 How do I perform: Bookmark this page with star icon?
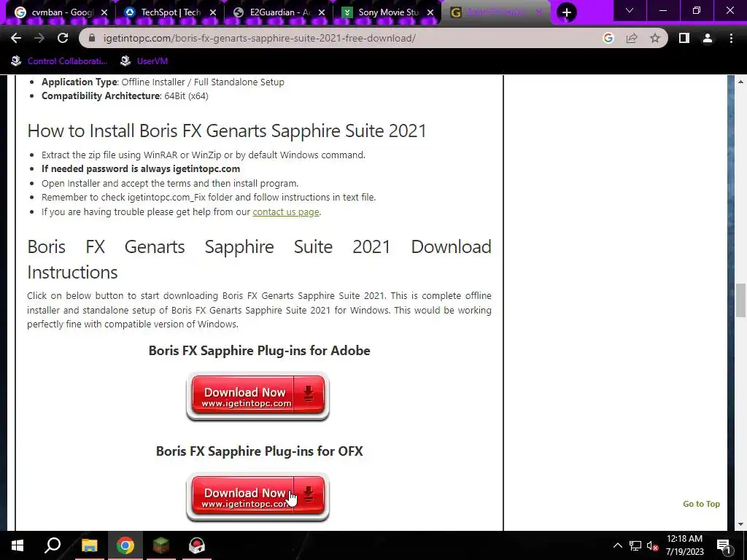(655, 38)
